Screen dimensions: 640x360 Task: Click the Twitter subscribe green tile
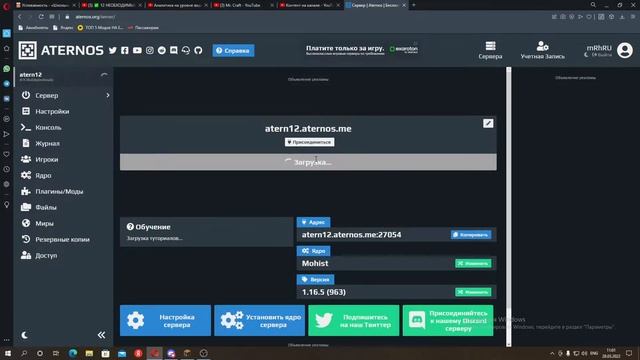(353, 320)
